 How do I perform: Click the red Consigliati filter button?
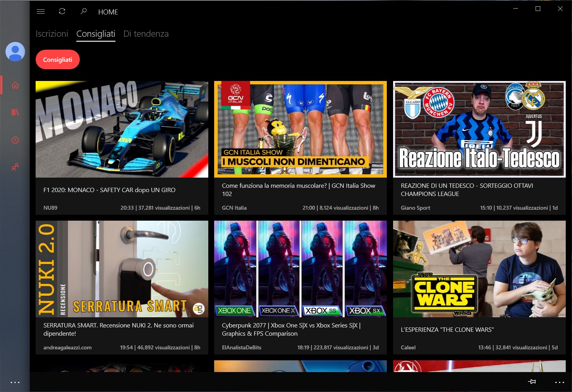coord(58,59)
